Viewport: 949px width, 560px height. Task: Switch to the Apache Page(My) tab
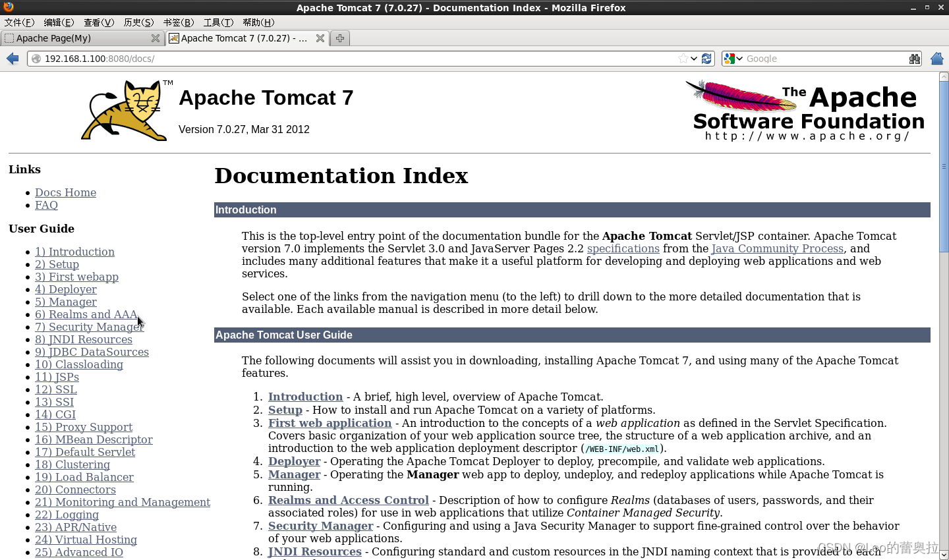click(x=82, y=38)
